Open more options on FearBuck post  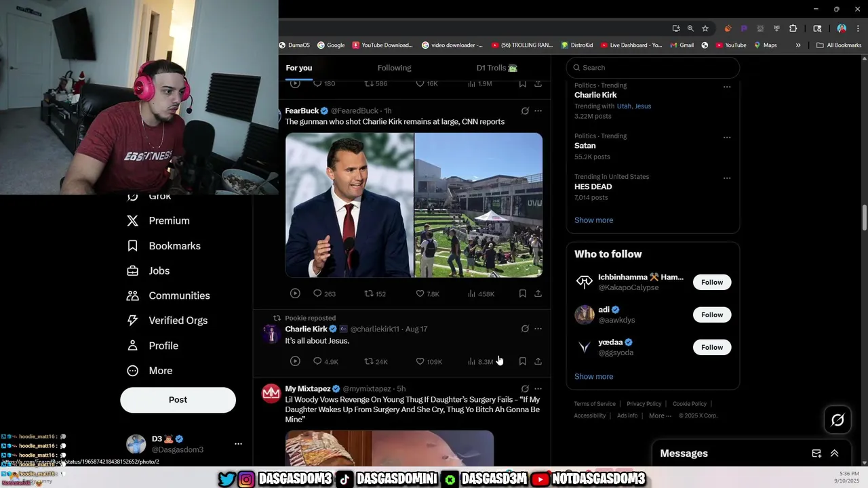click(x=538, y=110)
